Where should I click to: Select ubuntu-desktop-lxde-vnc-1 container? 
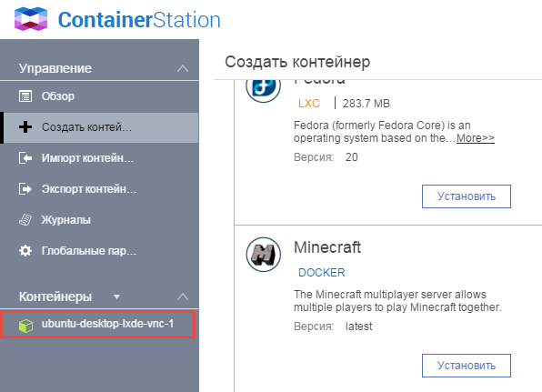coord(98,324)
